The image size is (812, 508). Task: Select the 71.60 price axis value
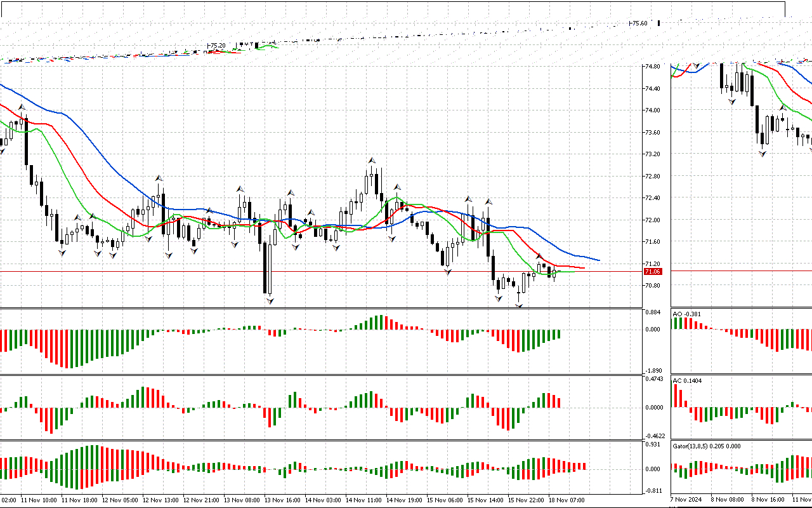pos(652,242)
